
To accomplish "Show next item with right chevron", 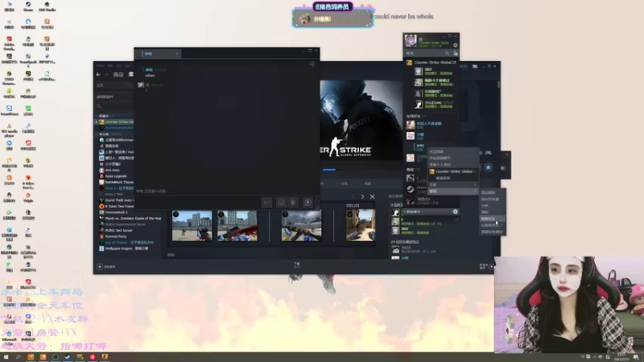I will coord(362,197).
